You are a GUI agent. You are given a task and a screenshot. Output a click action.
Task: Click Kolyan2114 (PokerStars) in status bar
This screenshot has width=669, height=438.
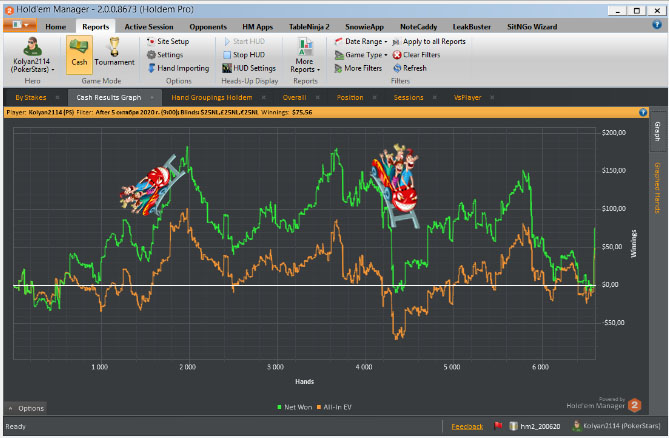click(616, 426)
